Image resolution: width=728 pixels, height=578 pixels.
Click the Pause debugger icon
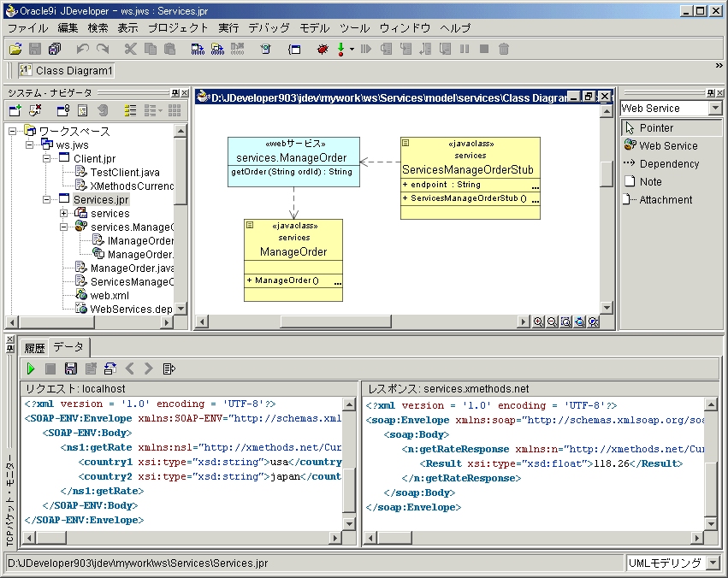coord(465,49)
